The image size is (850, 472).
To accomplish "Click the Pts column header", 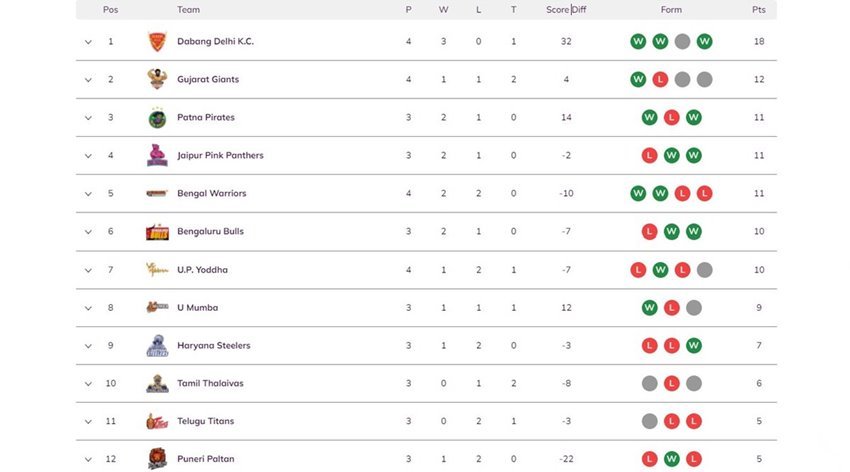I will [x=759, y=10].
